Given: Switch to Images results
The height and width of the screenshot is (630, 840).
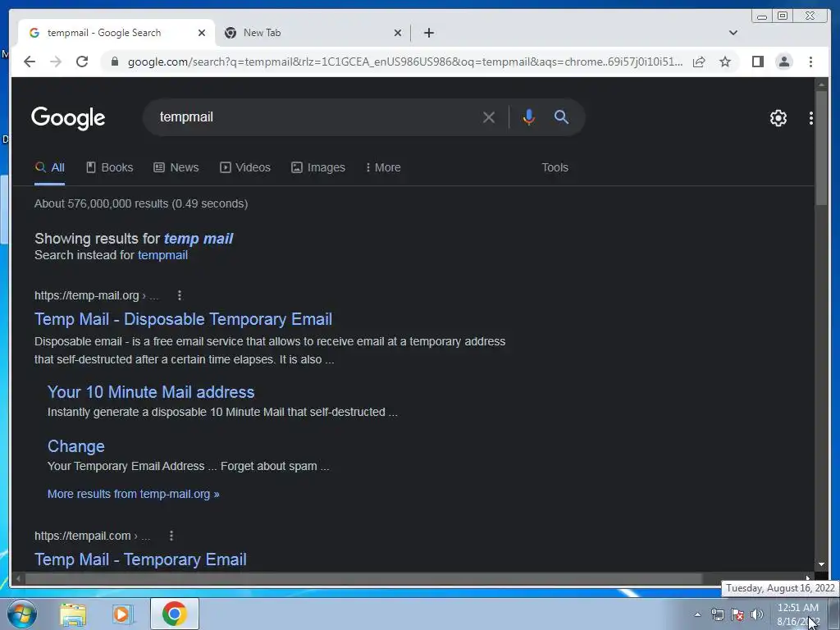Looking at the screenshot, I should click(318, 167).
